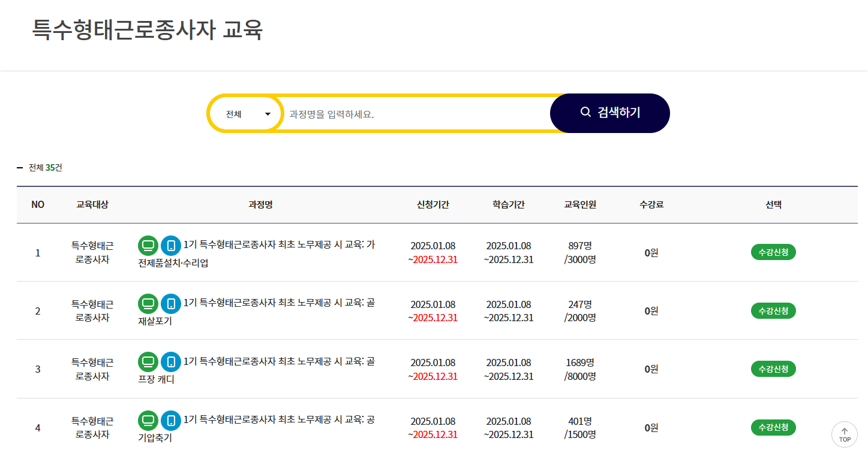868x453 pixels.
Task: Open course title ending in 골프장 캐디
Action: click(x=257, y=370)
